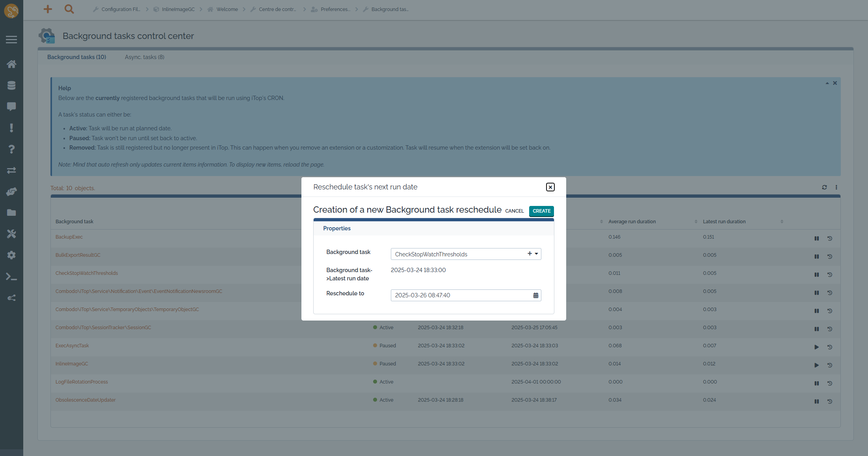
Task: Open the global search magnifier icon
Action: [69, 9]
